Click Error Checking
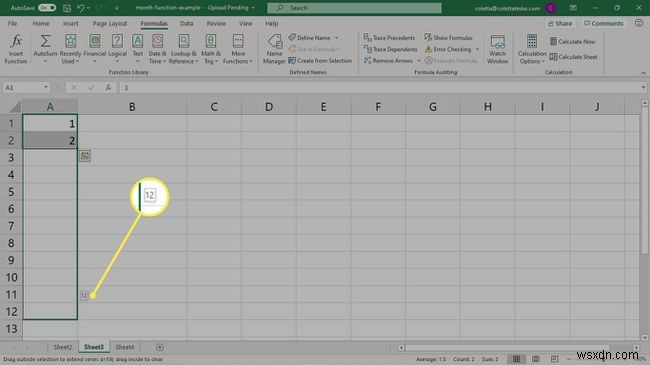Screen dimensions: 650x365 tap(448, 49)
